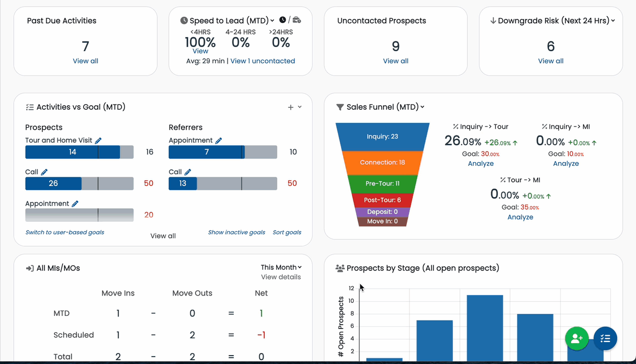Open View 1 uncontacted link
Viewport: 636px width, 364px height.
(263, 61)
